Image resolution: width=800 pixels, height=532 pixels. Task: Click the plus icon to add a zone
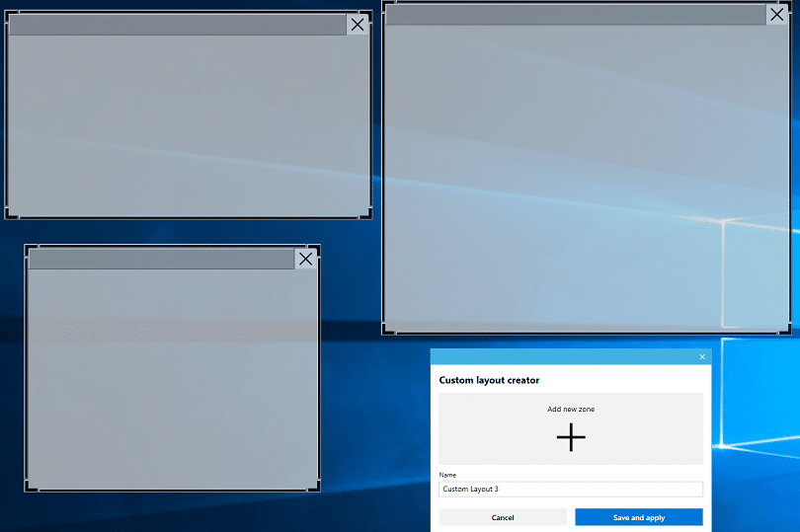pos(571,437)
